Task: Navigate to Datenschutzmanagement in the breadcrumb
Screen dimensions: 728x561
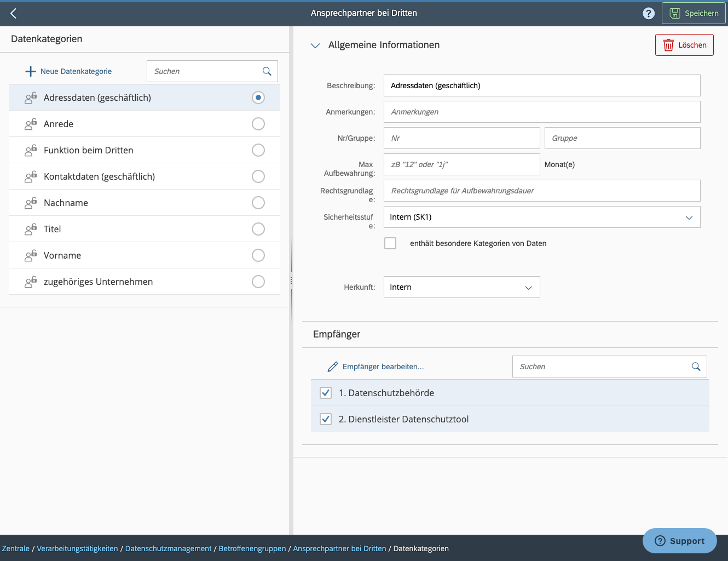Action: tap(168, 548)
